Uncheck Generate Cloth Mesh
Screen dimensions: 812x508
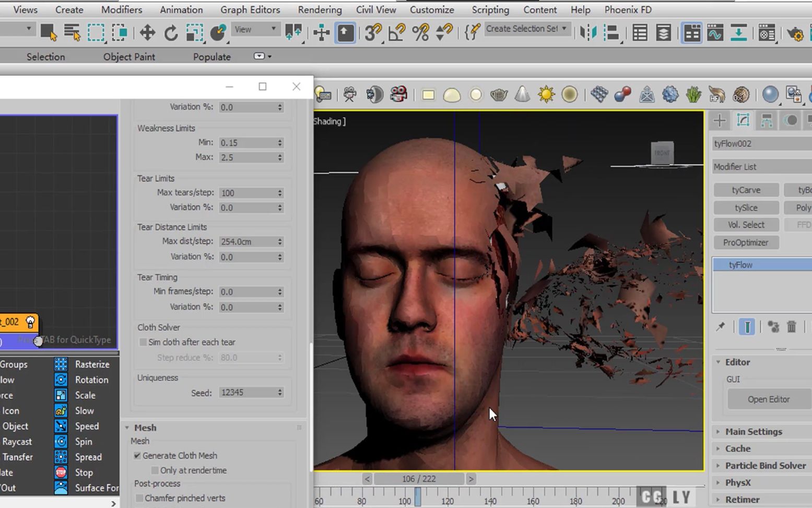(x=137, y=455)
